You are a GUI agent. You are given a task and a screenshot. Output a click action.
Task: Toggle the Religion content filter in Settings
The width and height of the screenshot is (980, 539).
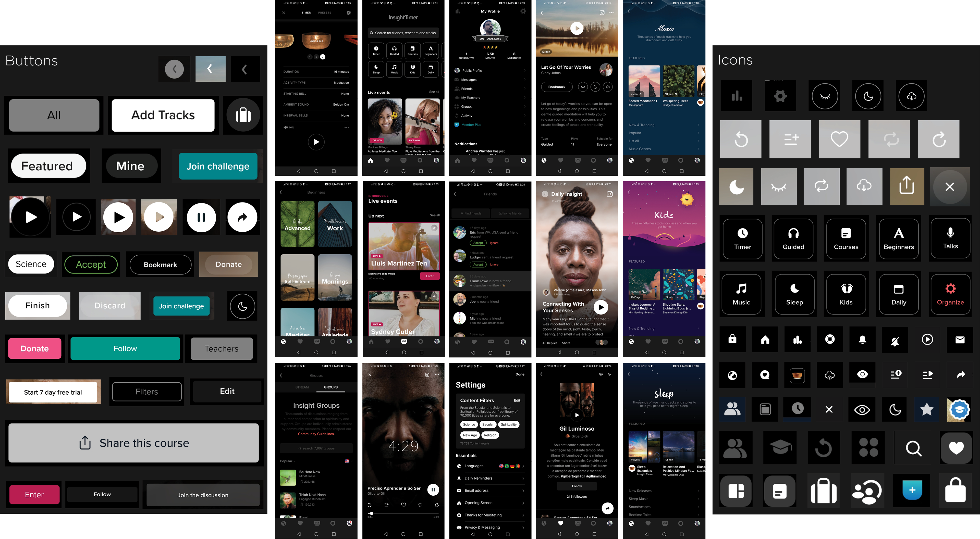tap(490, 435)
